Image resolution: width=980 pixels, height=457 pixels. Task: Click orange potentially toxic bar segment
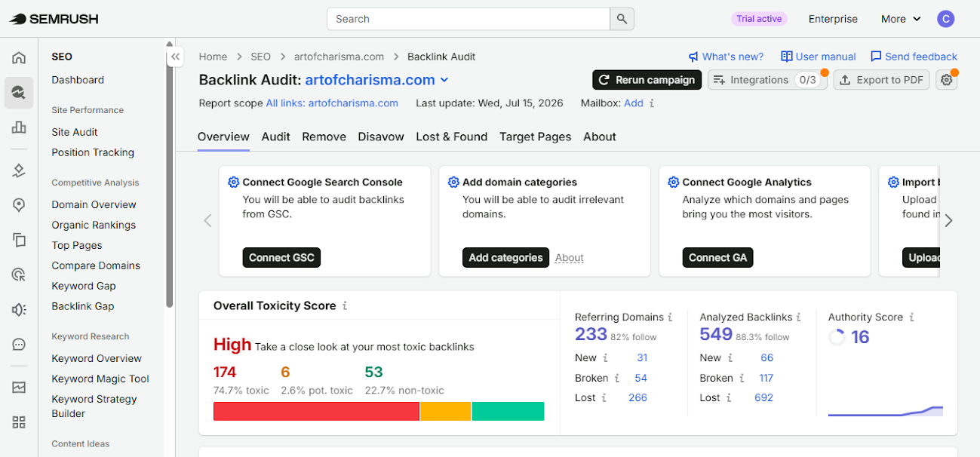[445, 411]
